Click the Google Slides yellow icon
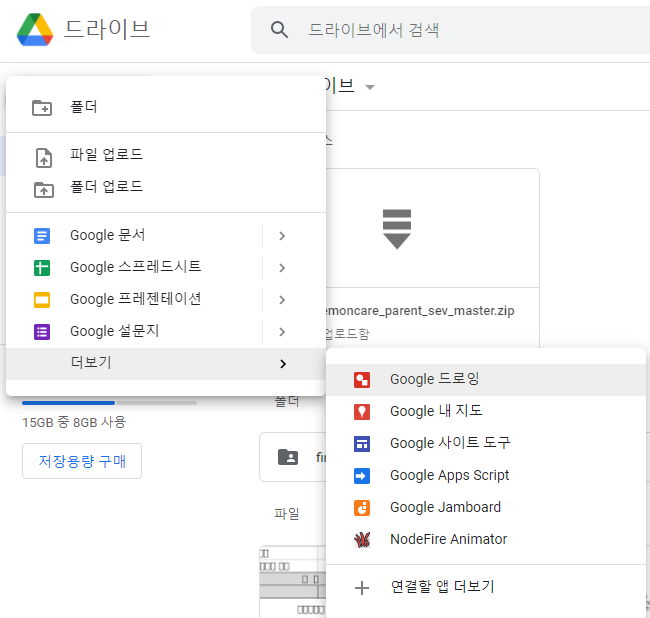Viewport: 650px width, 618px height. click(42, 300)
